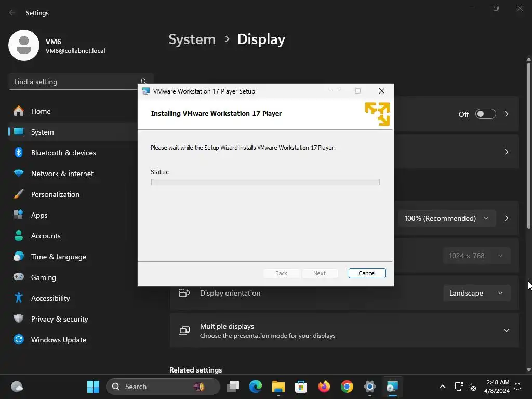Open Bluetooth & devices settings

pos(73,153)
